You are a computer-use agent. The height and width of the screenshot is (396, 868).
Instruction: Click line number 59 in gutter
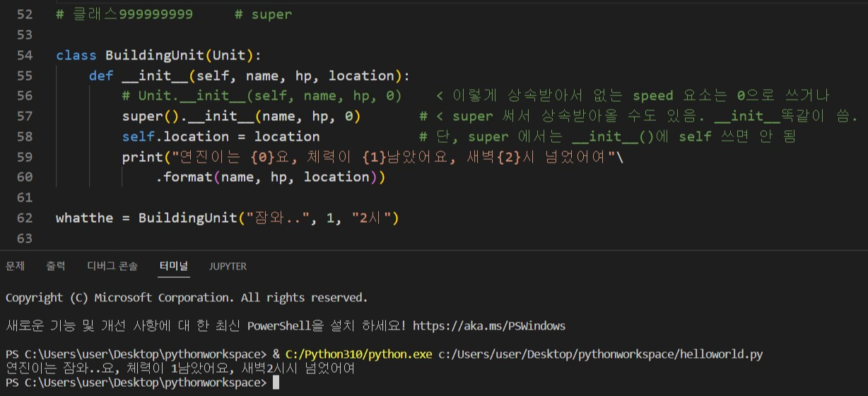click(x=24, y=157)
